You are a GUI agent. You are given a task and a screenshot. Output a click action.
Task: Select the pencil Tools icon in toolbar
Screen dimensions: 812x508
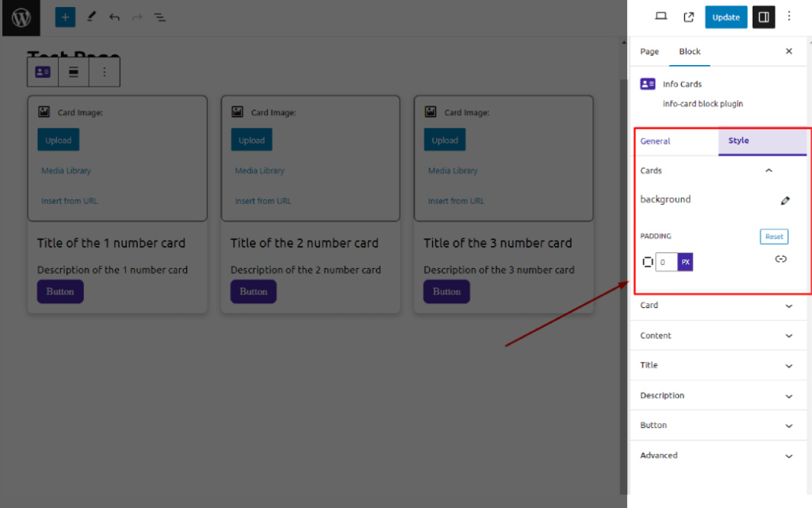(90, 17)
